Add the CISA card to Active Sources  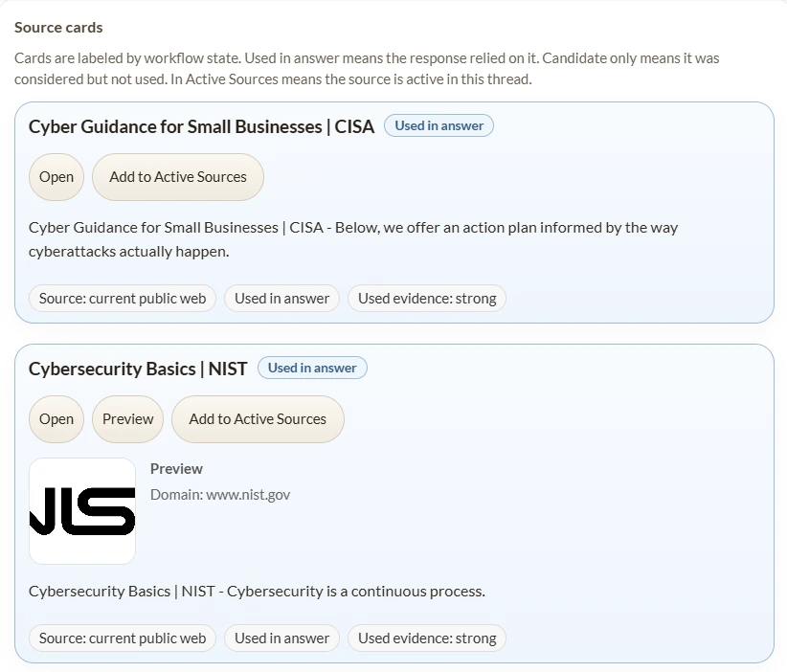[178, 177]
